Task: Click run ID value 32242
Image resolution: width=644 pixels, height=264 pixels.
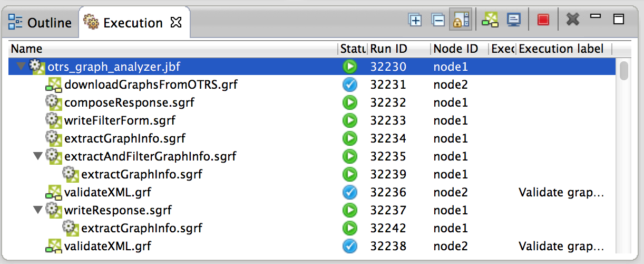Action: [x=388, y=229]
